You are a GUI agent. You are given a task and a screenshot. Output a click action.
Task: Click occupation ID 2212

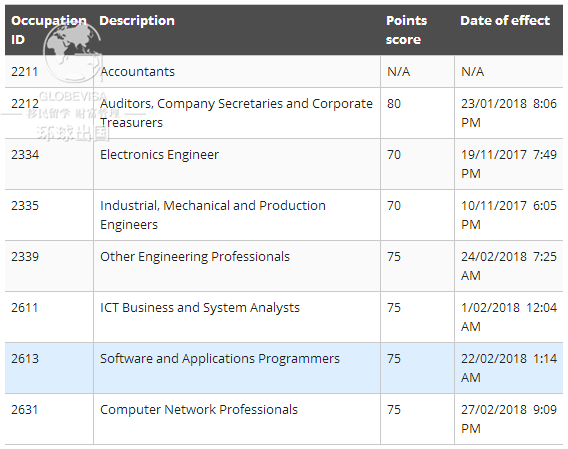(25, 104)
